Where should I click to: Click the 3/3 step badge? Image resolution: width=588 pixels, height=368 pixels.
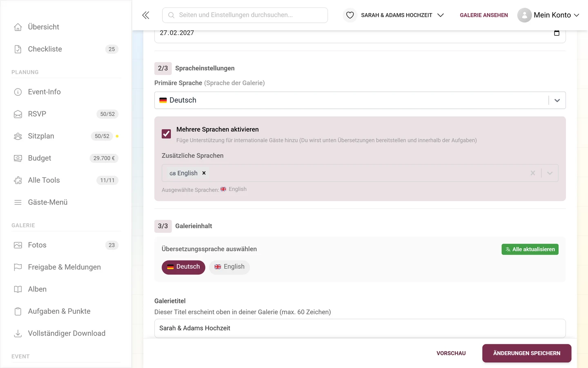(163, 226)
